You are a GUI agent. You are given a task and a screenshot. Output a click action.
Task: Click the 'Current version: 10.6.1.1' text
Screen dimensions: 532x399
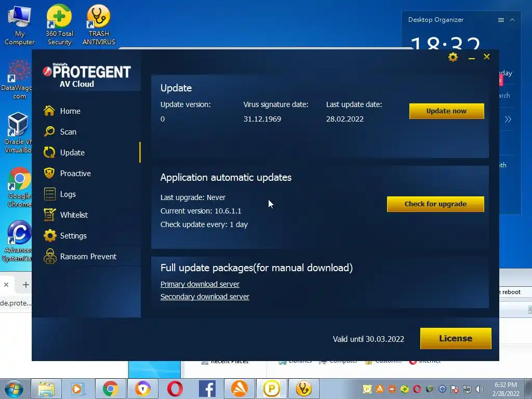(x=201, y=211)
